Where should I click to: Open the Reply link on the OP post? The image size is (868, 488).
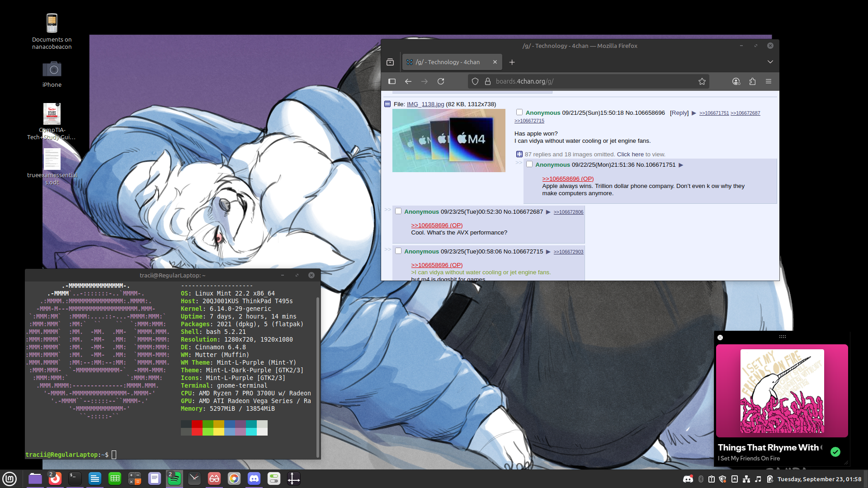679,113
